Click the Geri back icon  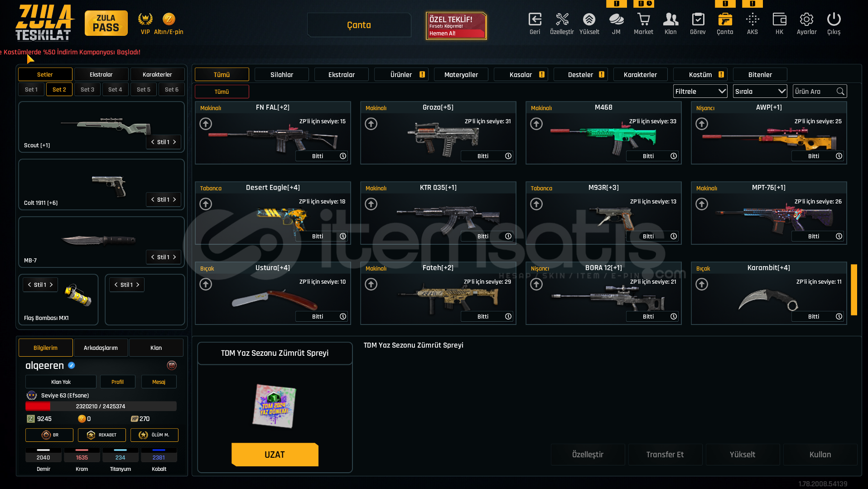[x=535, y=19]
